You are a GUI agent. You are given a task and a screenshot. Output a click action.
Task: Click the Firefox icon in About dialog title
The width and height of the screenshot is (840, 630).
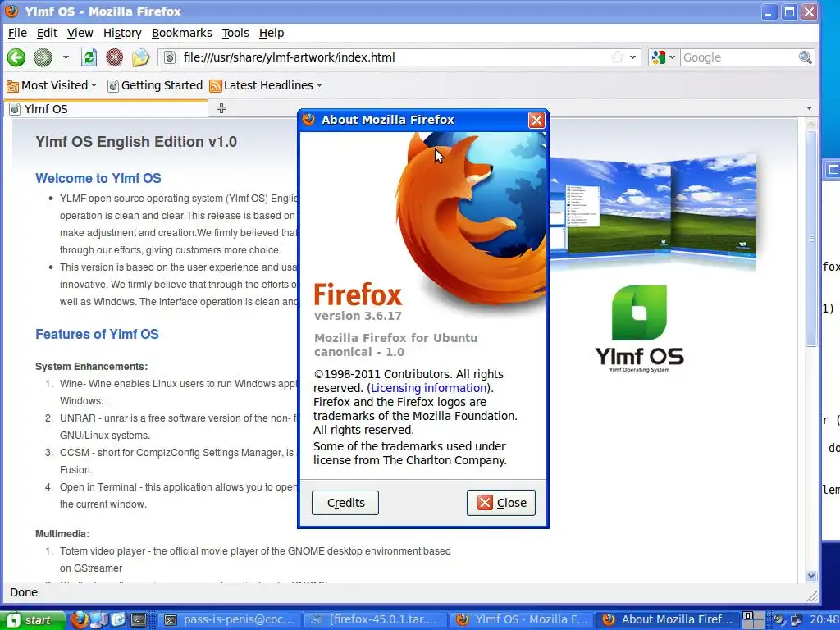[x=308, y=119]
